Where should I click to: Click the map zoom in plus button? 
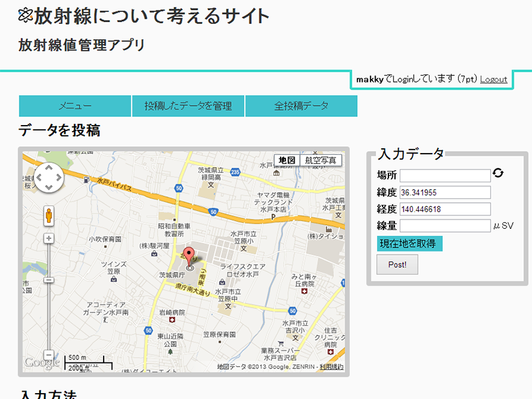click(49, 239)
